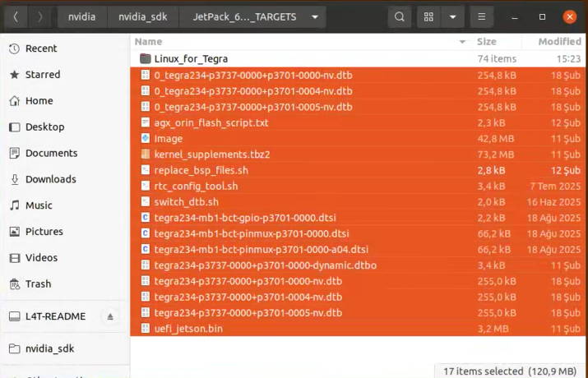Sort by Size column header
This screenshot has height=378, width=588.
[486, 42]
